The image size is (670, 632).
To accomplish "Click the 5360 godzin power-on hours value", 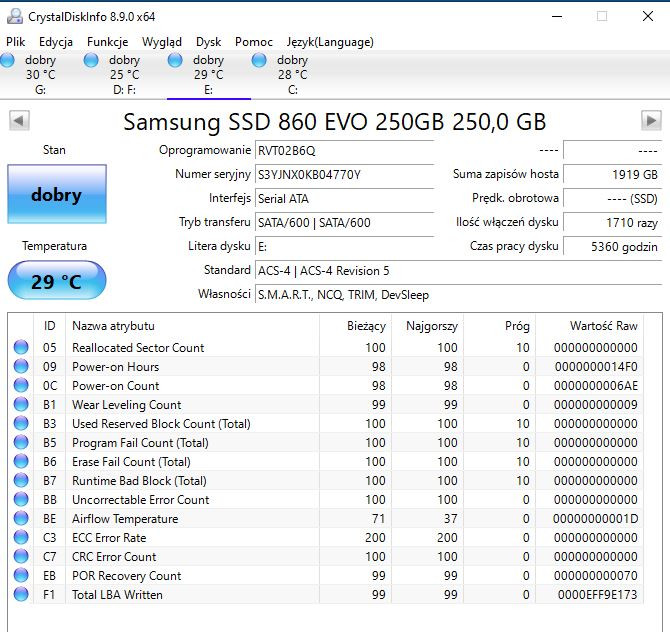I will 613,247.
